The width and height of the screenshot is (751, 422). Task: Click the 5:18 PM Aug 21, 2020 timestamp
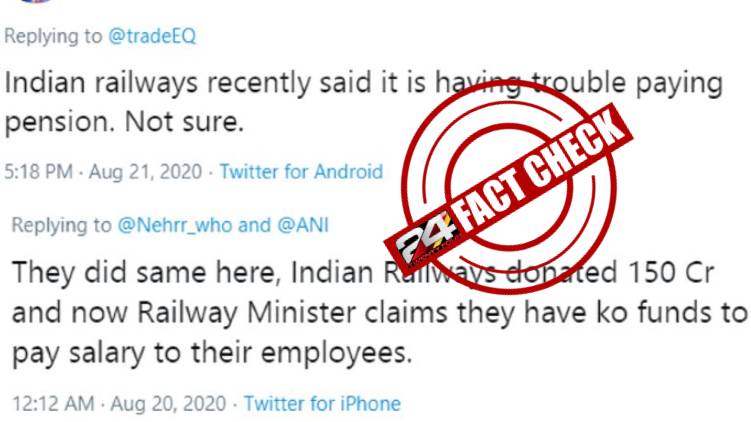click(103, 171)
